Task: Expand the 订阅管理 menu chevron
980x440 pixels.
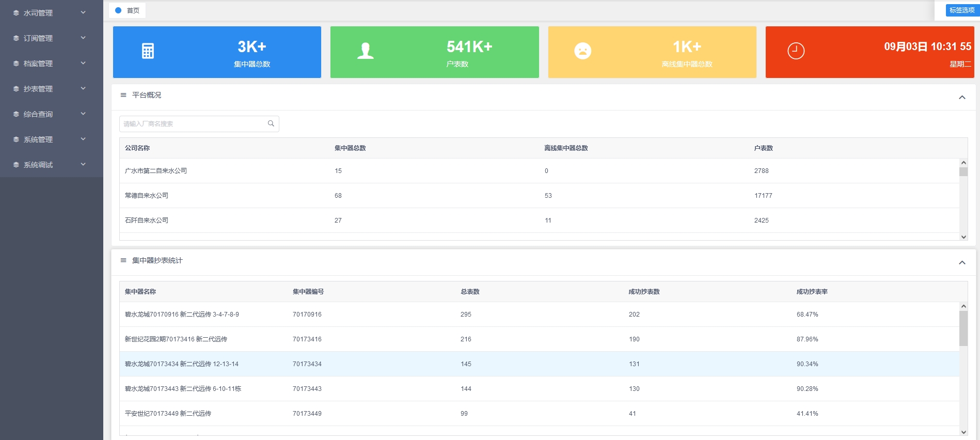Action: pyautogui.click(x=83, y=38)
